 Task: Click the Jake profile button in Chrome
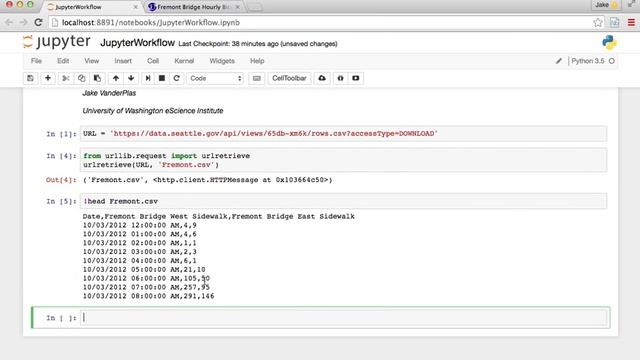click(x=606, y=5)
